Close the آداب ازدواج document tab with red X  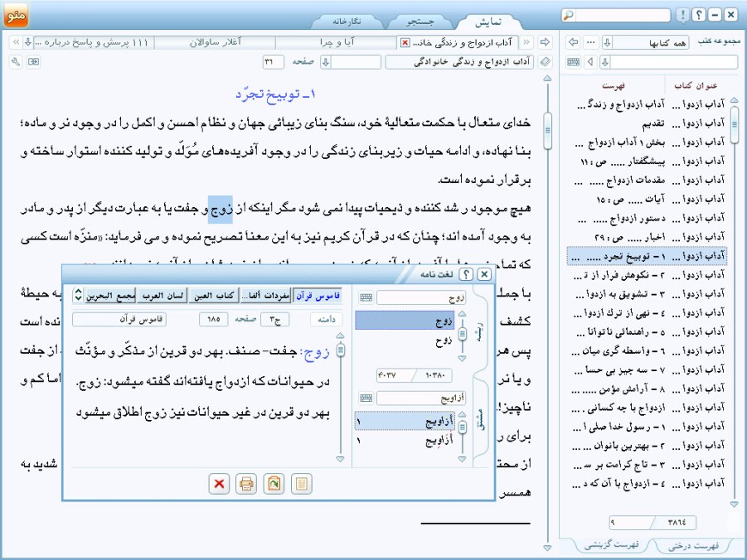pyautogui.click(x=405, y=43)
